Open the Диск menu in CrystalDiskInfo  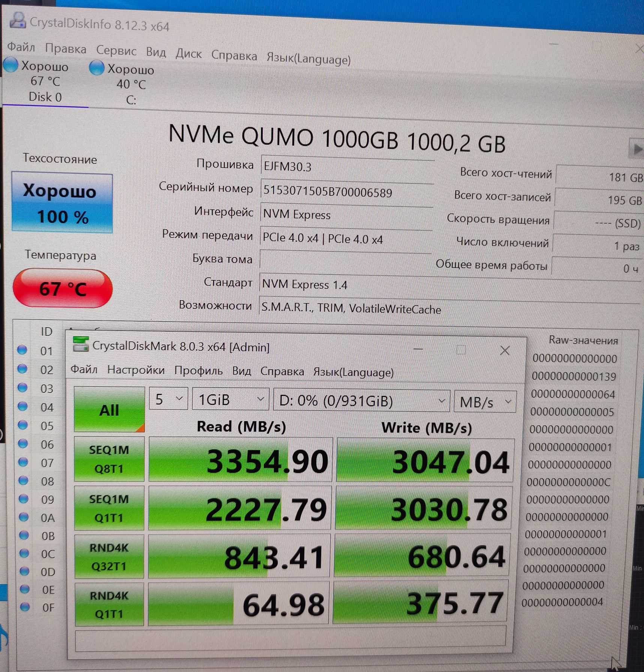click(x=189, y=54)
